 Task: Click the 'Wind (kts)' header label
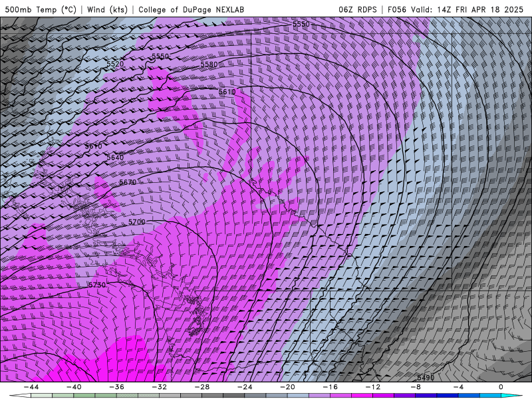click(x=107, y=9)
